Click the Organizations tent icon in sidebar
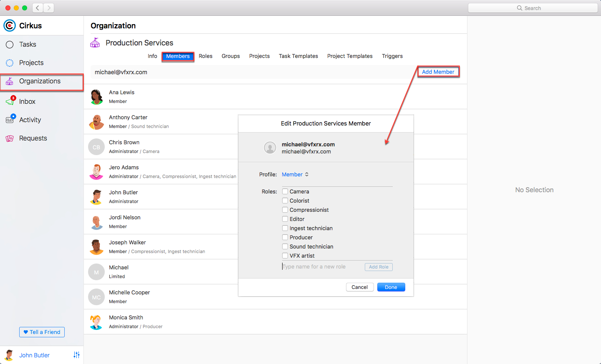The height and width of the screenshot is (364, 601). 10,81
